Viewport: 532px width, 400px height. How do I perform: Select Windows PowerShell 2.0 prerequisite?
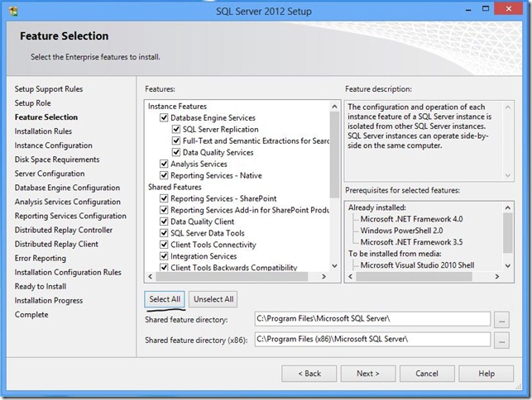401,231
